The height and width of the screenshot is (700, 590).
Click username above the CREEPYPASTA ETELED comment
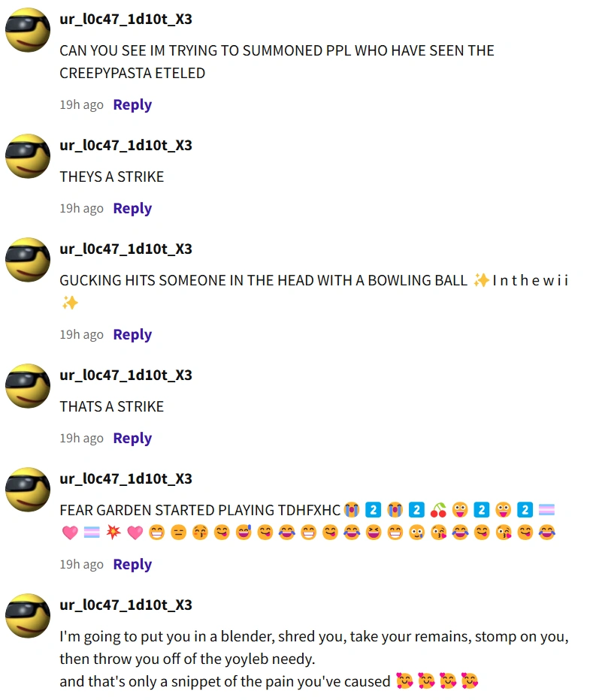[x=126, y=20]
